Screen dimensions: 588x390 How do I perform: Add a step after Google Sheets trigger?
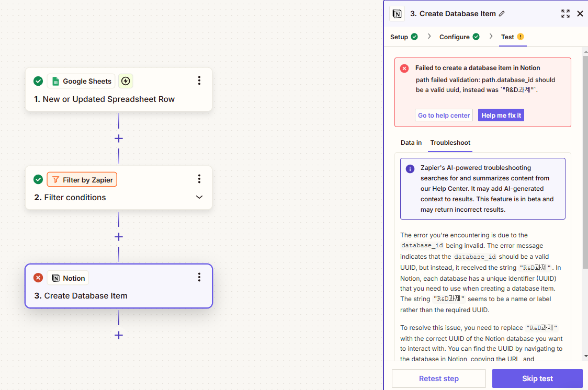(x=119, y=139)
